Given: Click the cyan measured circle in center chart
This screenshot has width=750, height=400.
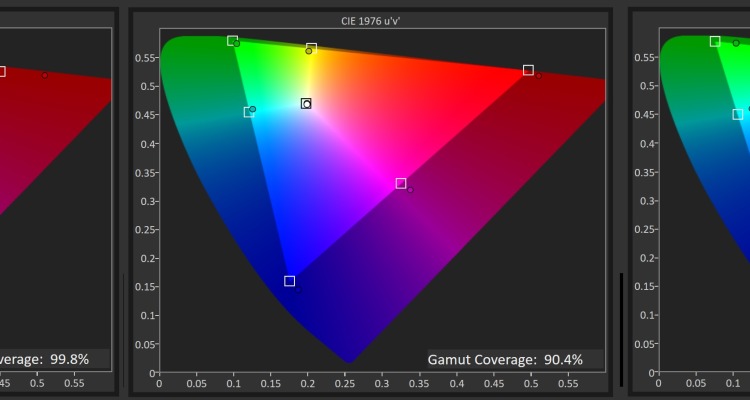Looking at the screenshot, I should [253, 109].
